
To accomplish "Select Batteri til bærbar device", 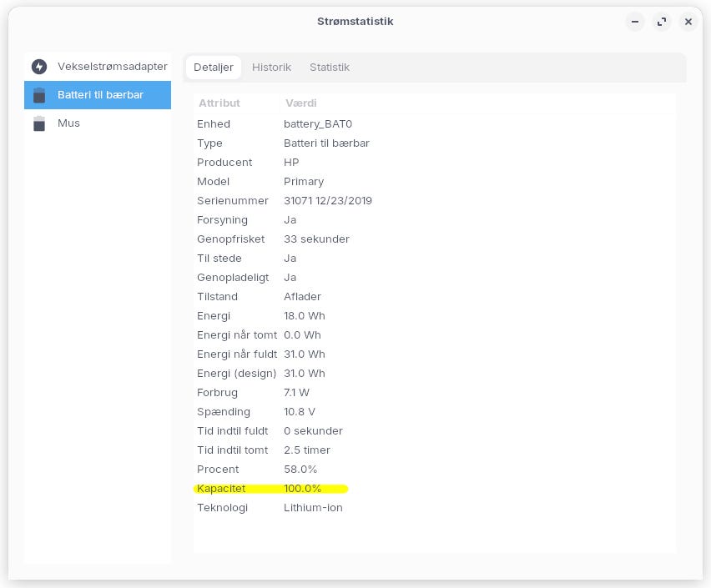I will (98, 95).
